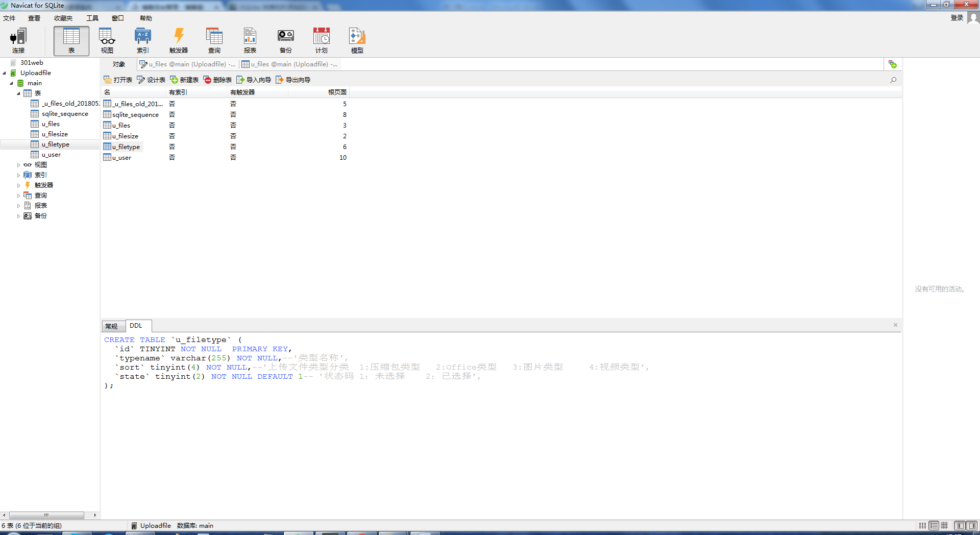This screenshot has width=980, height=535.
Task: Close the DDL info panel
Action: pyautogui.click(x=895, y=325)
